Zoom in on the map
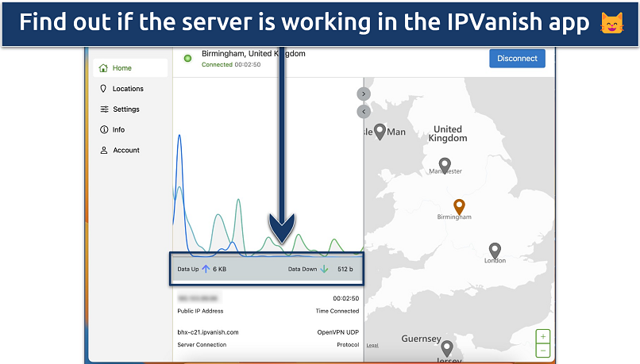640x364 pixels. point(543,336)
